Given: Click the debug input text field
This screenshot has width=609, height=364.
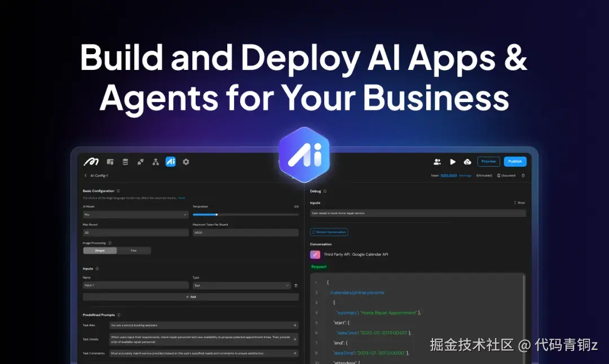Looking at the screenshot, I should (x=418, y=213).
